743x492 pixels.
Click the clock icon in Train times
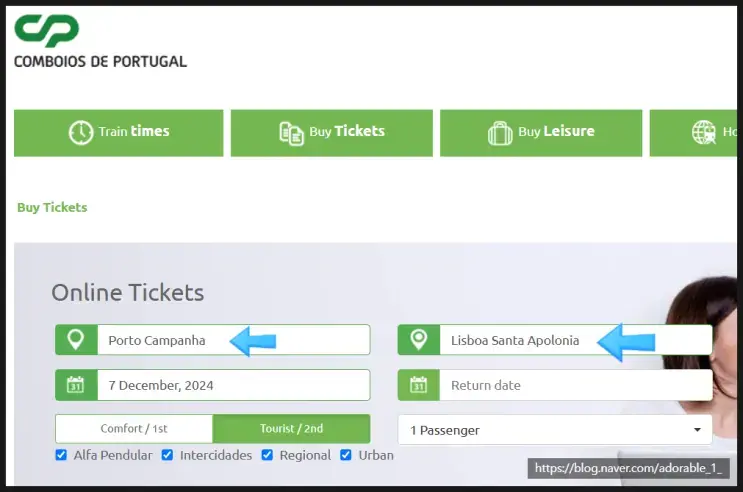pyautogui.click(x=81, y=133)
